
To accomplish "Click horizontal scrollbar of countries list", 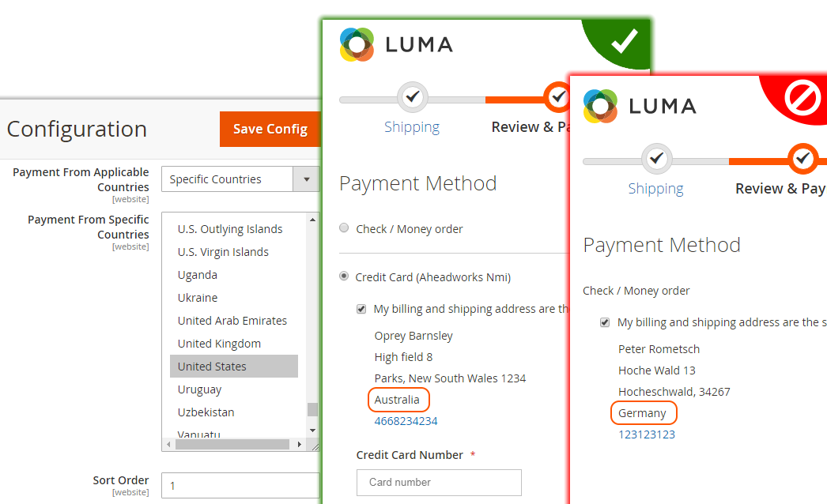I will tap(234, 445).
